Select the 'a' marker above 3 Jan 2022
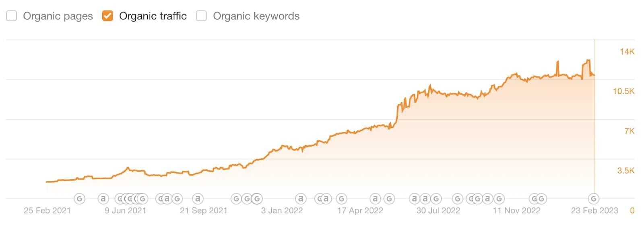The image size is (644, 231). coord(300,198)
